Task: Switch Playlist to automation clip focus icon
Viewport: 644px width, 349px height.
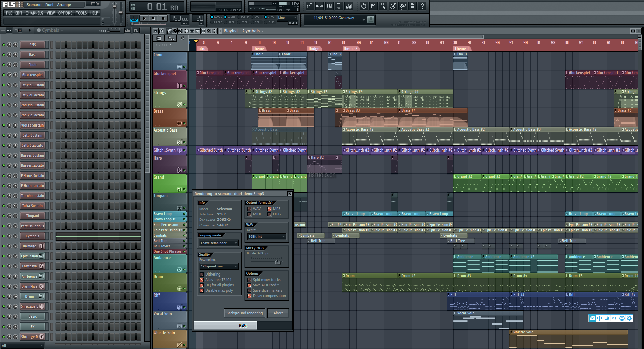Action: coord(171,38)
